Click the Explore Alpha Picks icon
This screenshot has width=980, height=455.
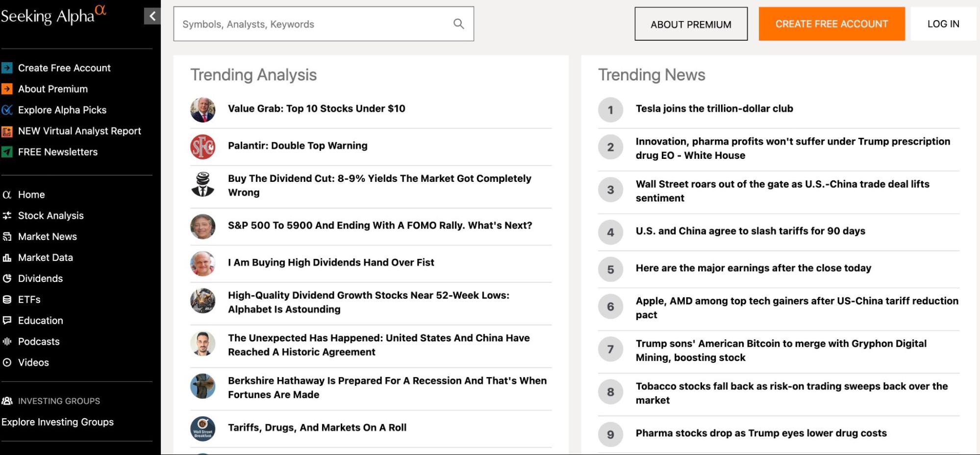[x=7, y=110]
